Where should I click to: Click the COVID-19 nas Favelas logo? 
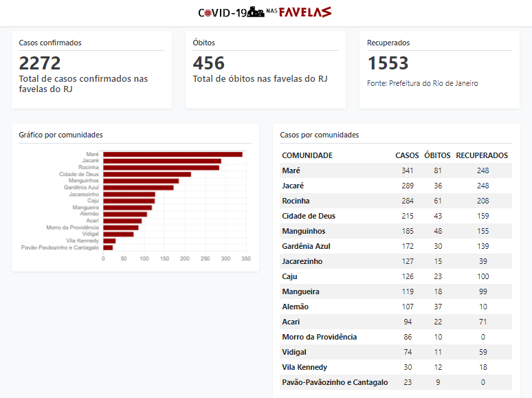click(x=265, y=12)
